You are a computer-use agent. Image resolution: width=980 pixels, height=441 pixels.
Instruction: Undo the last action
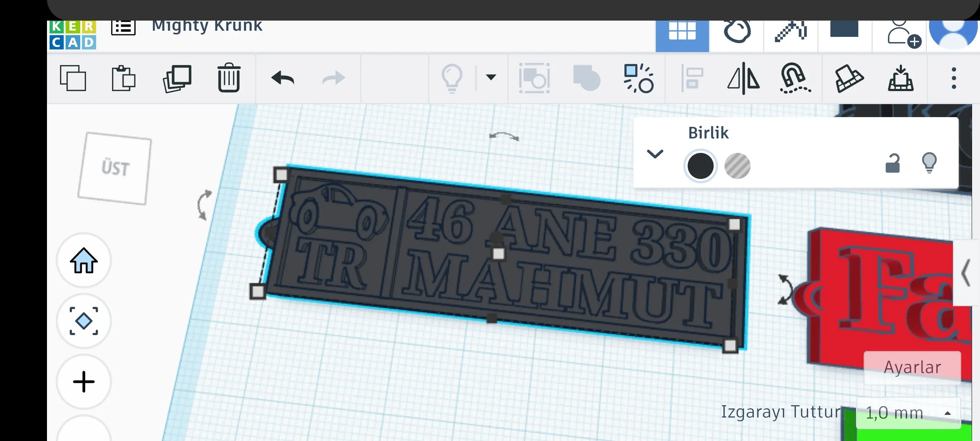click(283, 78)
